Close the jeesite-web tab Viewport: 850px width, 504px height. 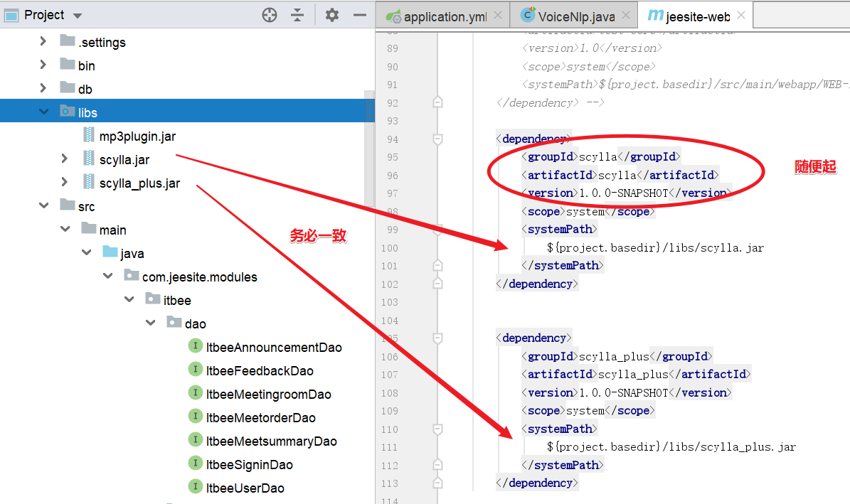[x=741, y=15]
